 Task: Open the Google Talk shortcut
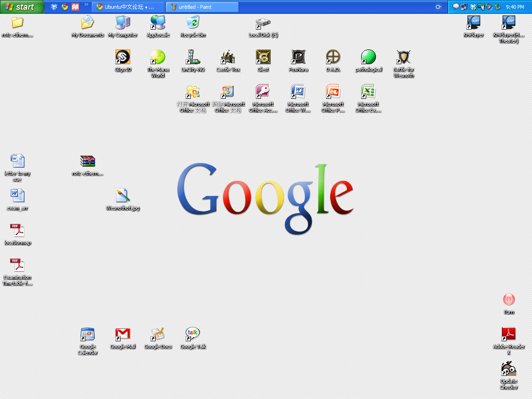pos(193,334)
